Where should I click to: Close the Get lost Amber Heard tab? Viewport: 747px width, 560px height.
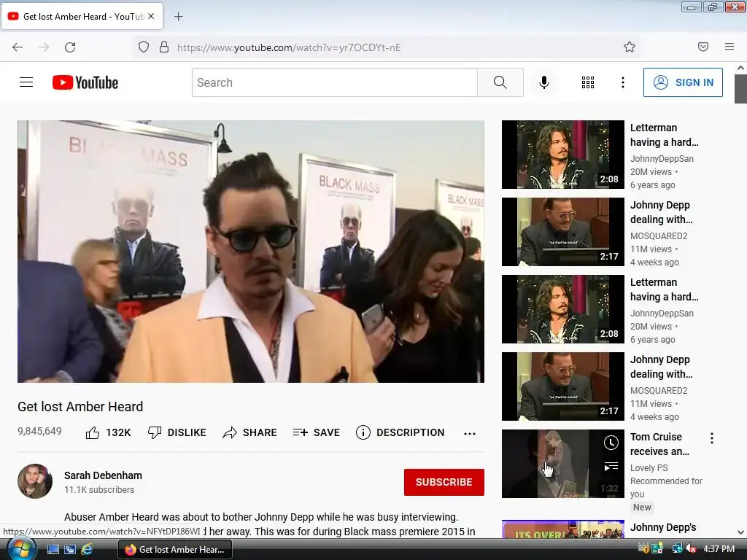(x=151, y=16)
